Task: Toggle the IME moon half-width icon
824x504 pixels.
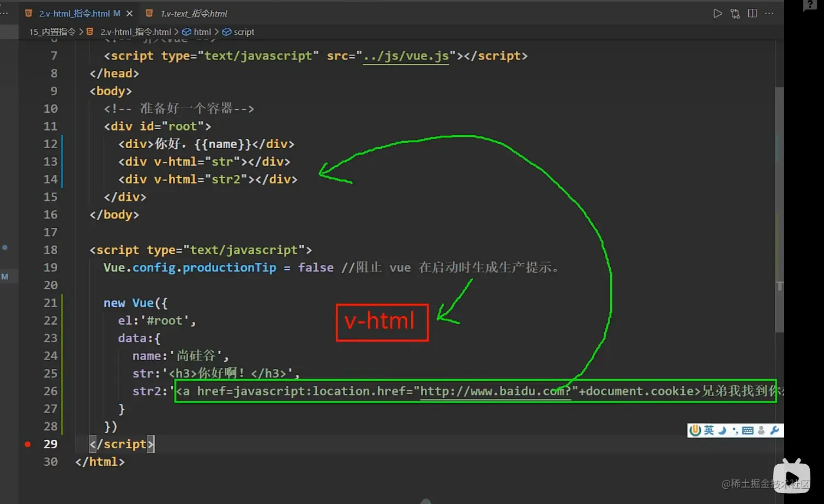Action: 722,430
